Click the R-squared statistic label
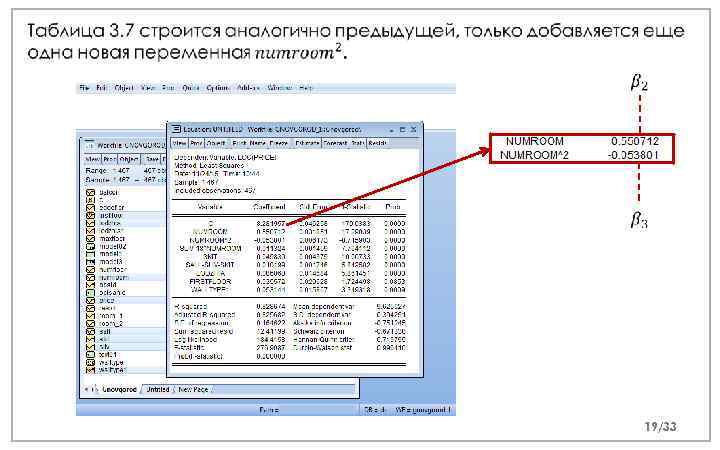The image size is (720, 450). [x=190, y=306]
